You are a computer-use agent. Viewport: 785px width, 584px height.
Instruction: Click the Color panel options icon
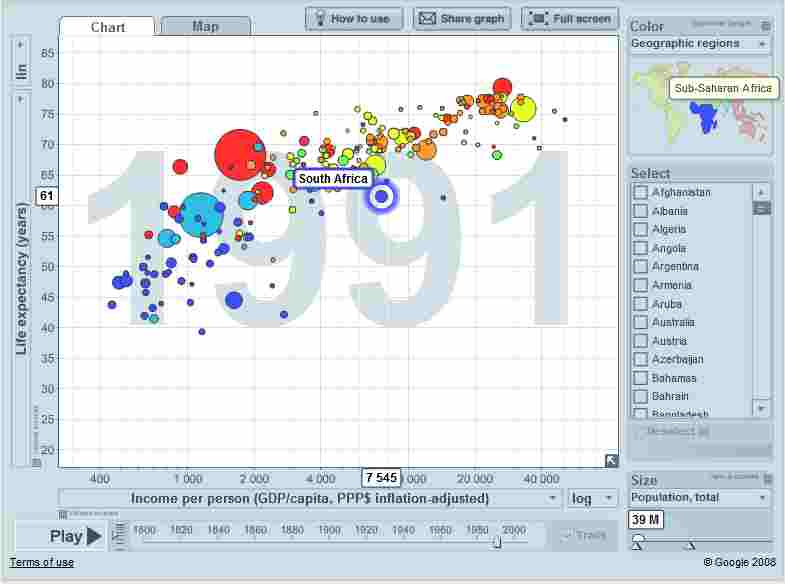[x=766, y=26]
